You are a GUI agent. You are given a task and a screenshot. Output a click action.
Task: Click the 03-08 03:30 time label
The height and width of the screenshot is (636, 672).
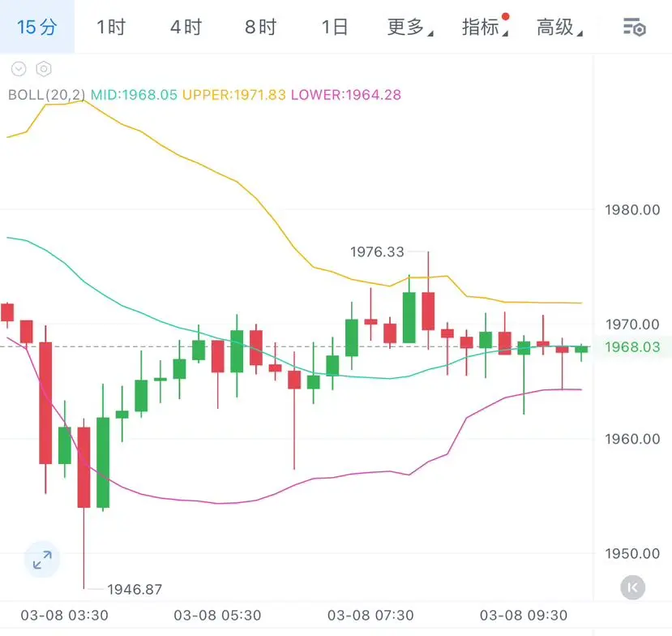[64, 615]
